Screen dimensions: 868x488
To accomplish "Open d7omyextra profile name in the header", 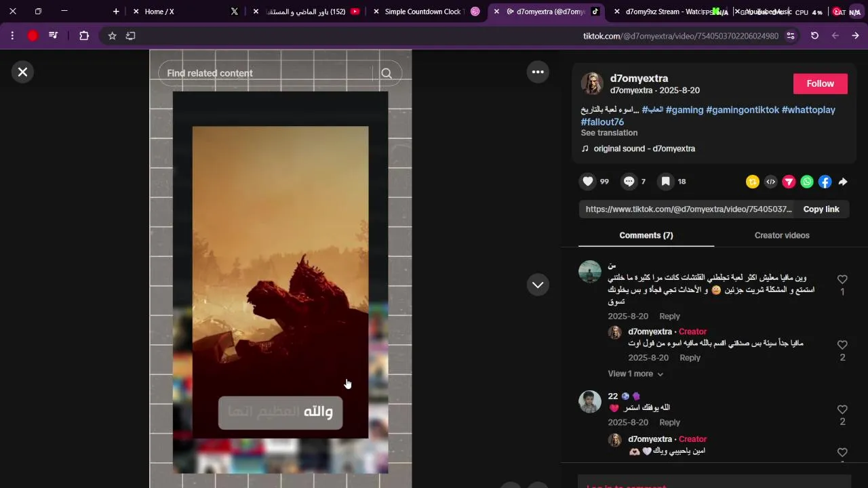I will tap(639, 79).
